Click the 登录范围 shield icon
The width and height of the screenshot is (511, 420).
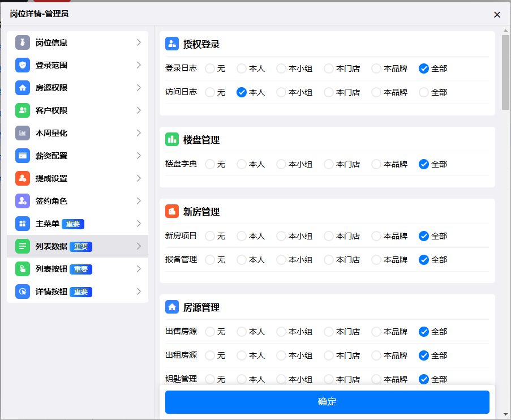[23, 65]
